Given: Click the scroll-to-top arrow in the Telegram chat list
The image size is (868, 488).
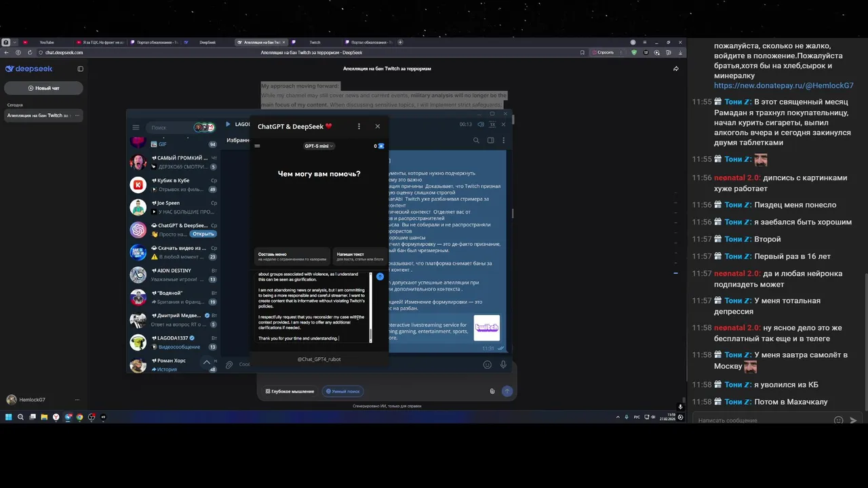Looking at the screenshot, I should (x=207, y=363).
